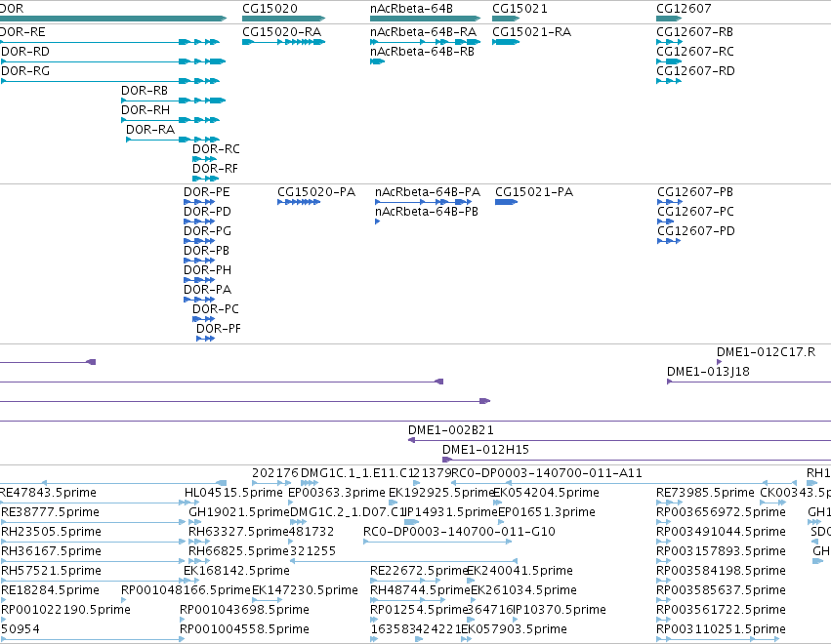The height and width of the screenshot is (644, 831).
Task: Select the CG15021 gene bar
Action: click(506, 19)
